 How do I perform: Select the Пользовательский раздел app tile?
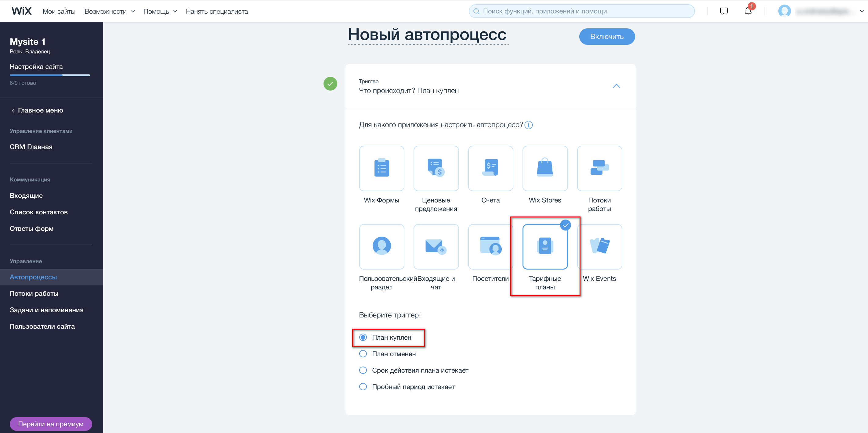382,247
